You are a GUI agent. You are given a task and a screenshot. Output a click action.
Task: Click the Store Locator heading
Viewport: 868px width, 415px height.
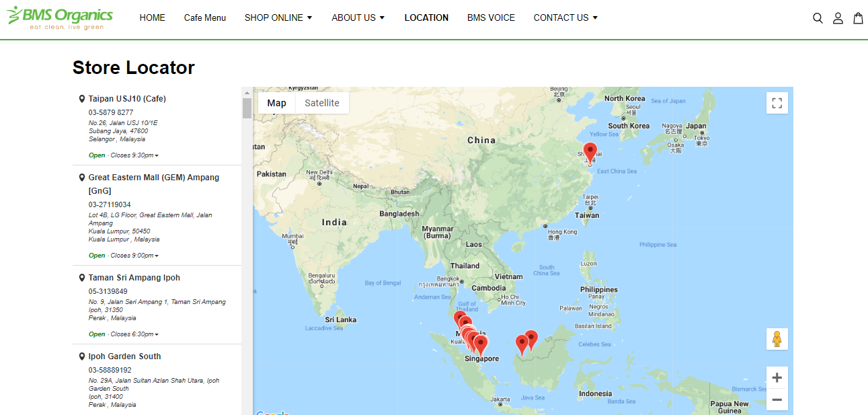pos(134,67)
